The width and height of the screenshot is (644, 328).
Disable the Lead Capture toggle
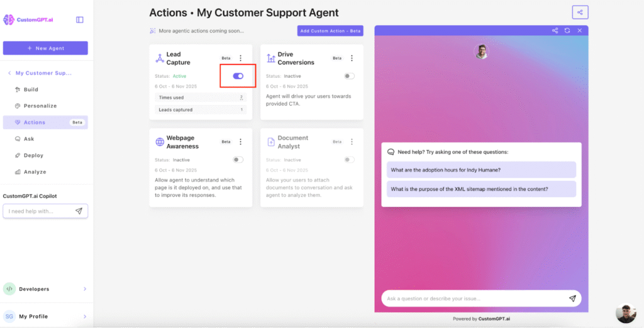click(238, 76)
